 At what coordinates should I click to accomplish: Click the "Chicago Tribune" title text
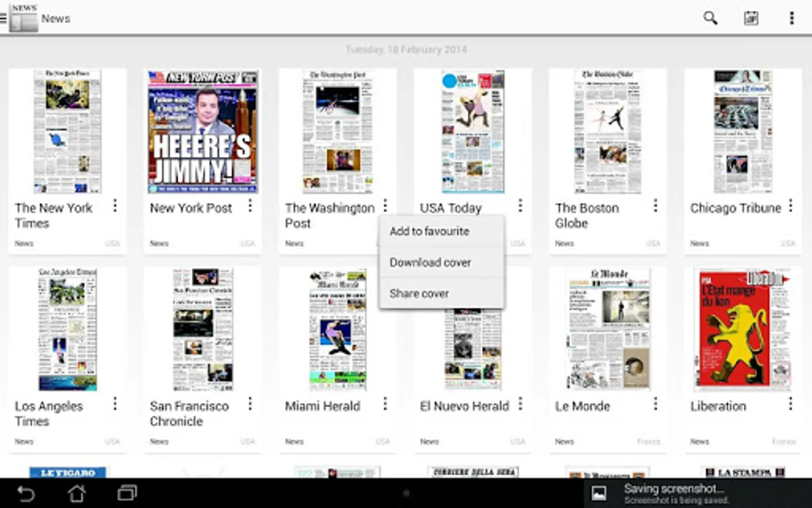736,208
